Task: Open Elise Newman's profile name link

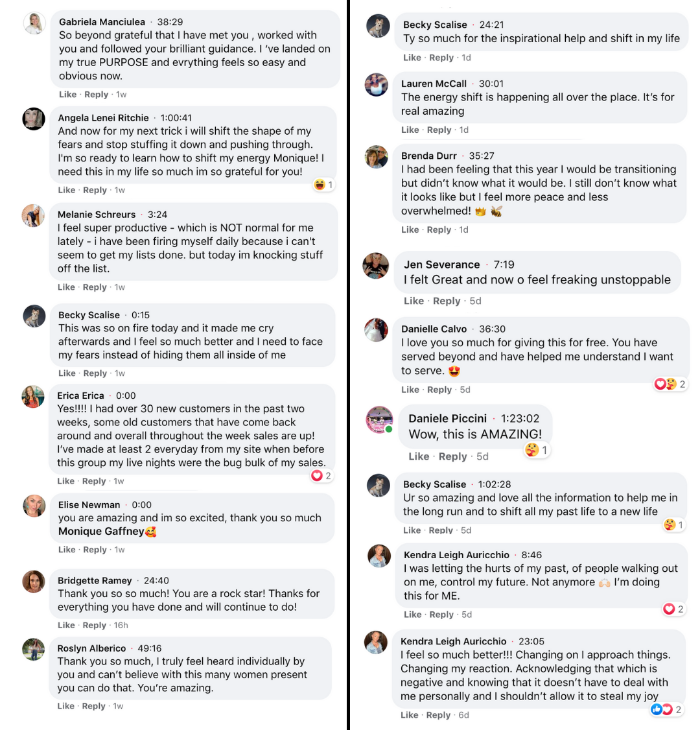Action: 89,504
